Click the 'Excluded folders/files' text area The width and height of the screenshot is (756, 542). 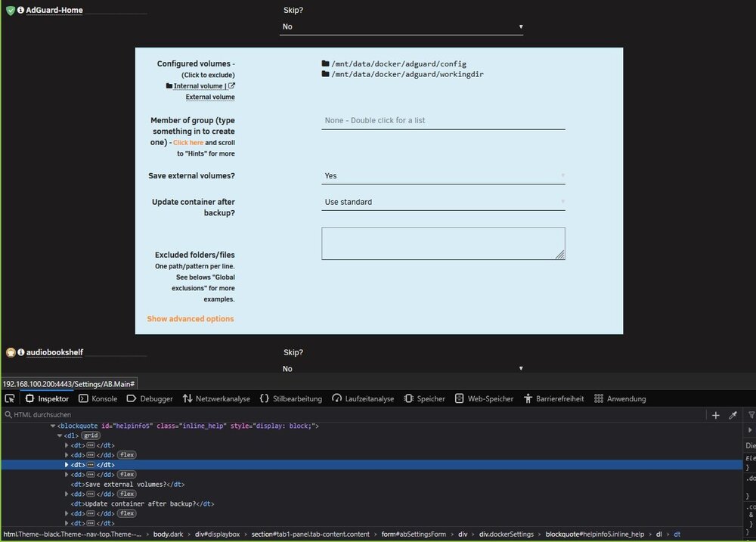coord(443,243)
